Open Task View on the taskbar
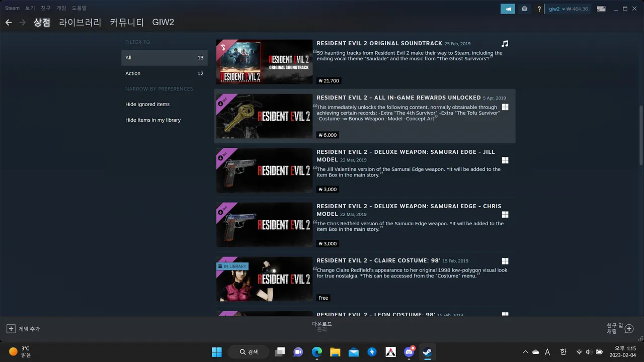The height and width of the screenshot is (362, 644). coord(280,352)
